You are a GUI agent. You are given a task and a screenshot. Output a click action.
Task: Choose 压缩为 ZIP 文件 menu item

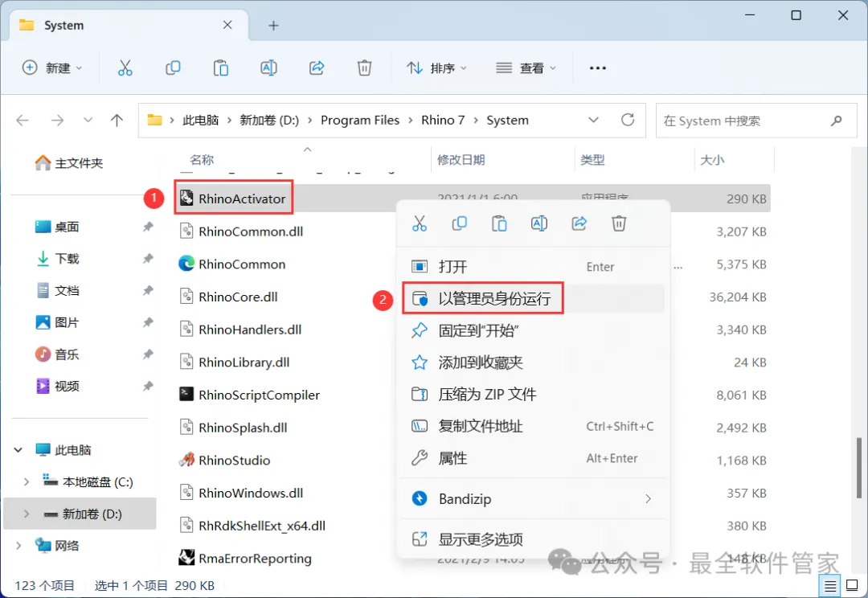533,394
